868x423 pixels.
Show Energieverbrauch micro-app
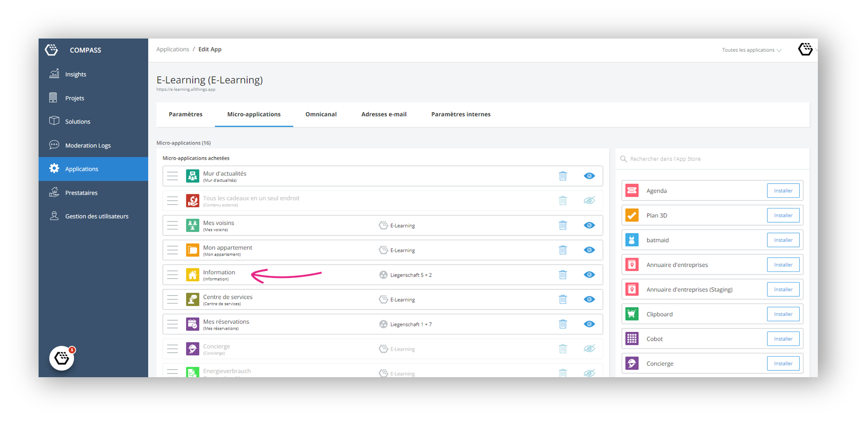[589, 373]
